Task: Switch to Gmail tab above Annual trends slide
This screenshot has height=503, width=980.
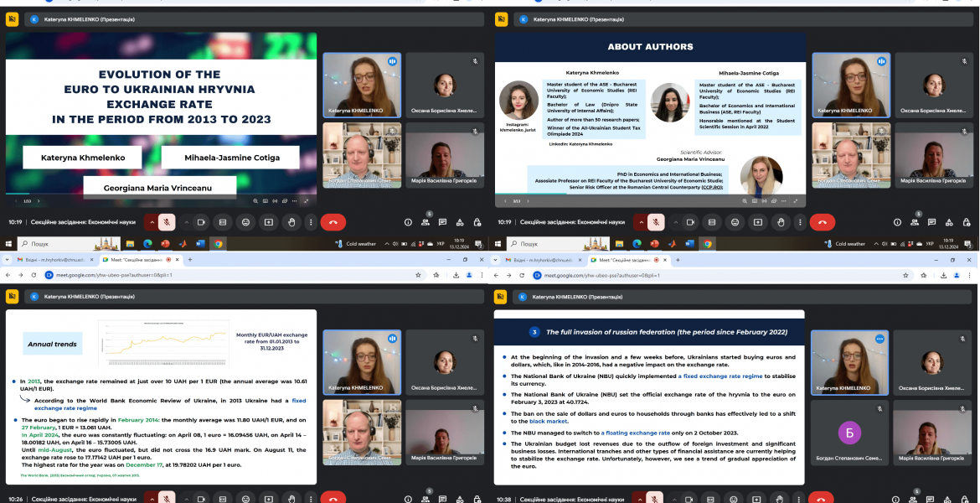Action: 55,260
